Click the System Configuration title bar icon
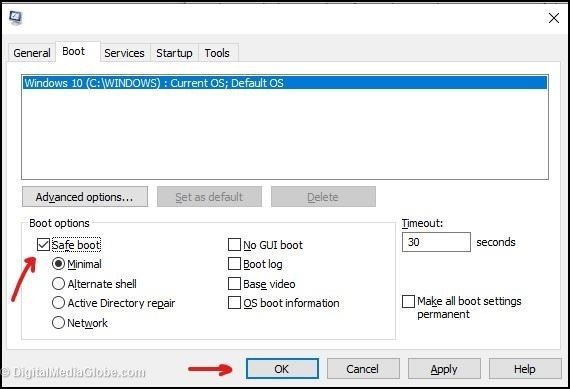 (x=16, y=18)
